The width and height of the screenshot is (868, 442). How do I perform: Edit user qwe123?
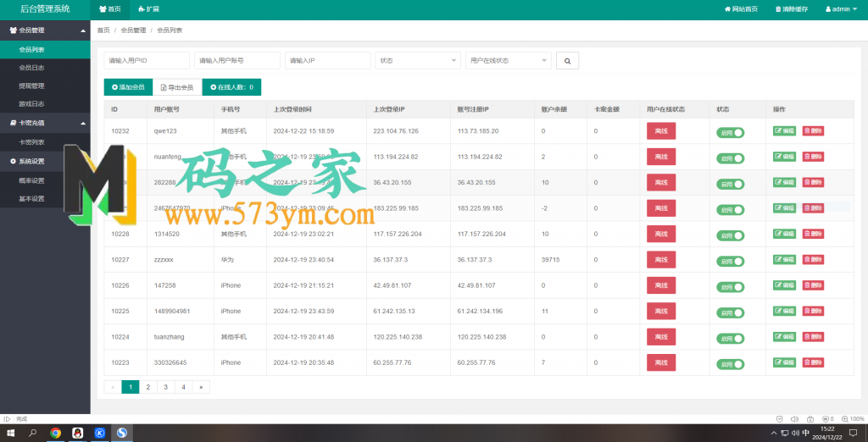[784, 131]
